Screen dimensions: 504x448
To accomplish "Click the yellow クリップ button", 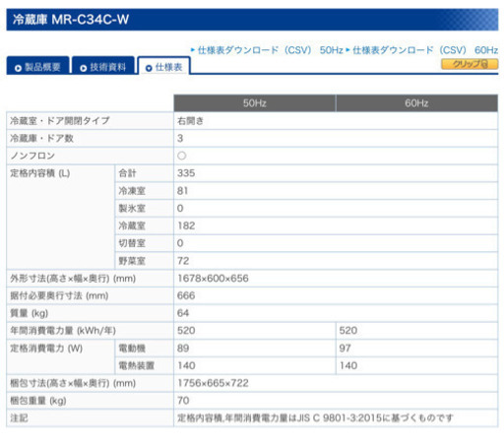I will point(470,64).
